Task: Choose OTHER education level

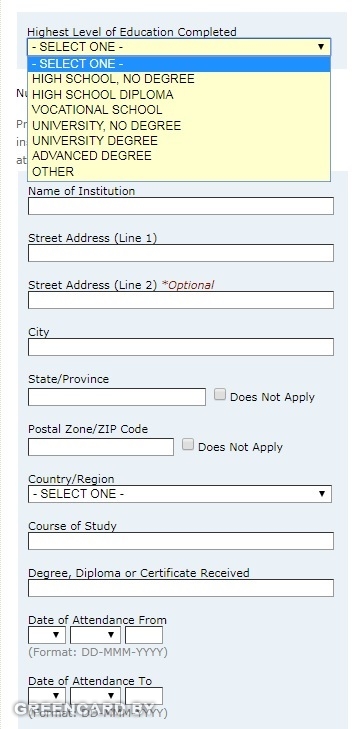Action: coord(179,172)
